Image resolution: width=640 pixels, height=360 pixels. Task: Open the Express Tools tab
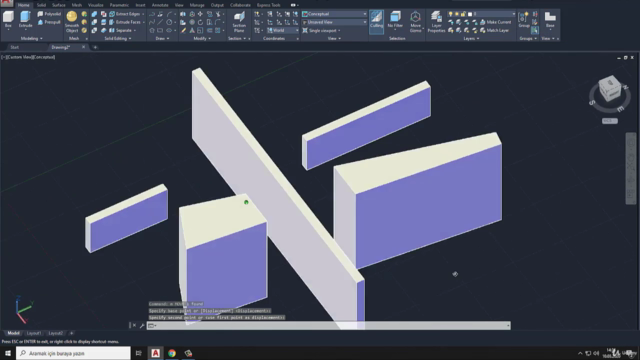click(x=269, y=5)
